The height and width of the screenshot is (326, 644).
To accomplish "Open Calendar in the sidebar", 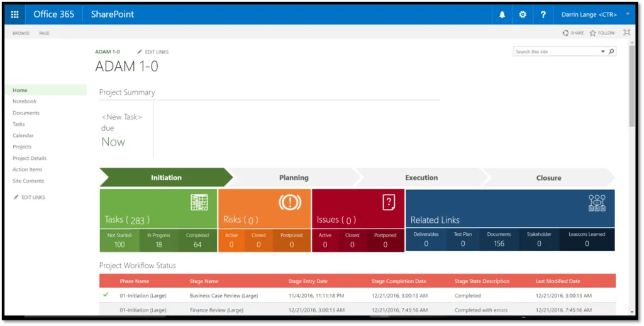I will pyautogui.click(x=23, y=135).
